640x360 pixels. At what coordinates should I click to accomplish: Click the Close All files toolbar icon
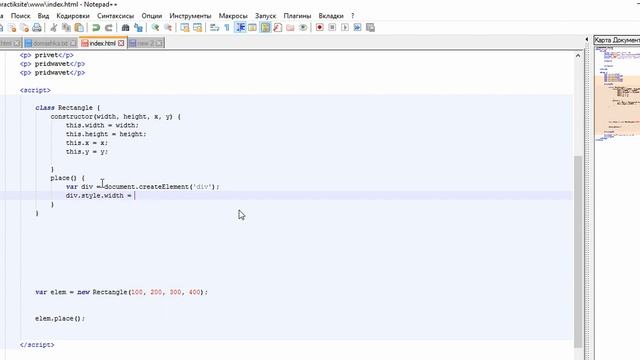click(24, 28)
